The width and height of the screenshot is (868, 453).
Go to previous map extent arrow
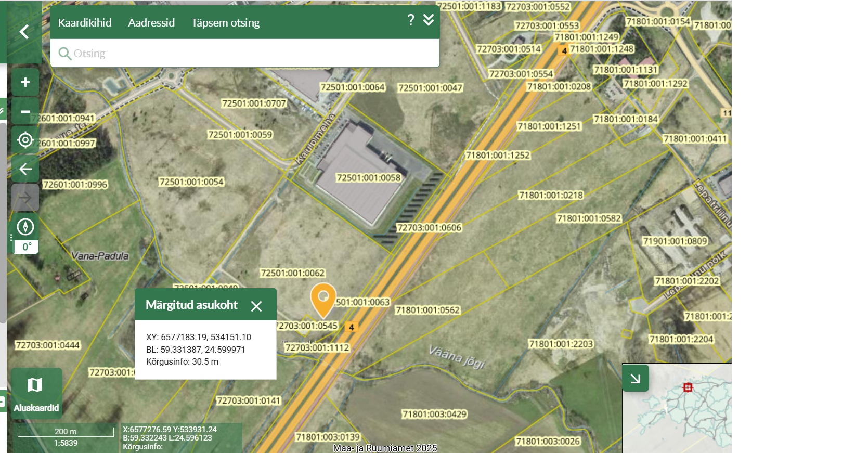(x=25, y=169)
